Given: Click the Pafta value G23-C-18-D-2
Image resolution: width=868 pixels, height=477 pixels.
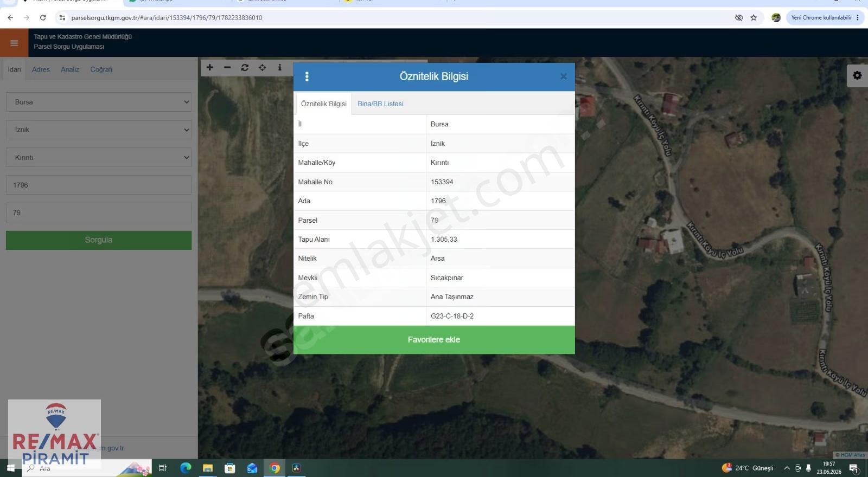Looking at the screenshot, I should pos(452,316).
